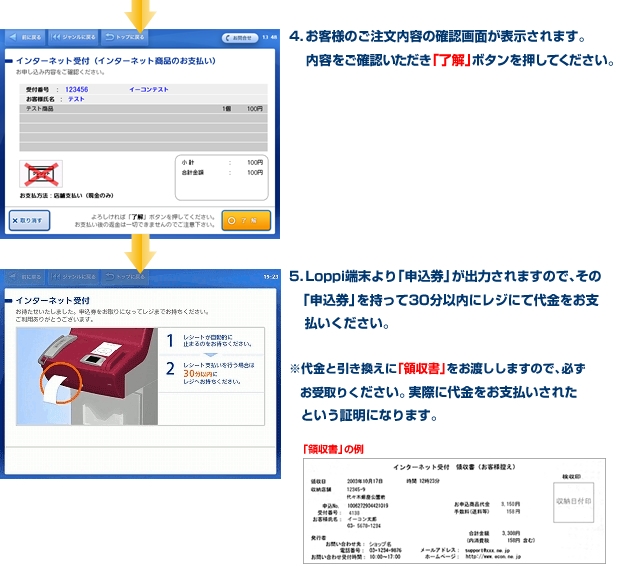Tap the orange 了解 confirm button

point(246,220)
